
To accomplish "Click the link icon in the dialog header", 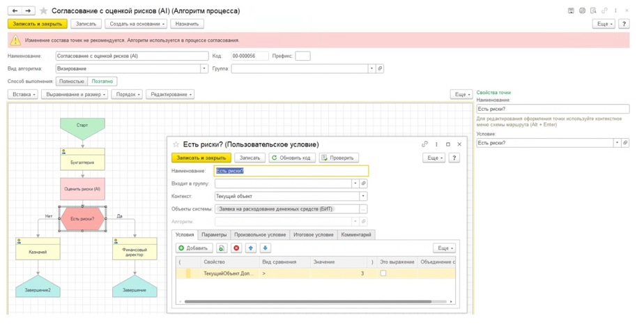I will pyautogui.click(x=424, y=144).
